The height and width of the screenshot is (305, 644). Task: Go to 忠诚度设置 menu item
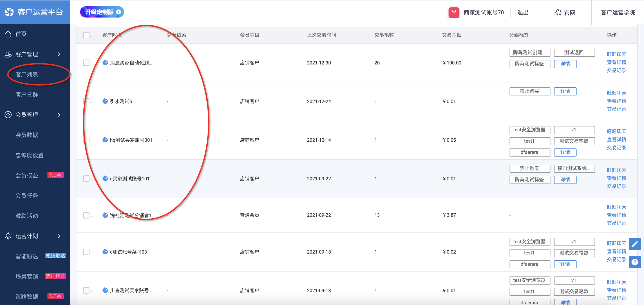click(x=29, y=155)
